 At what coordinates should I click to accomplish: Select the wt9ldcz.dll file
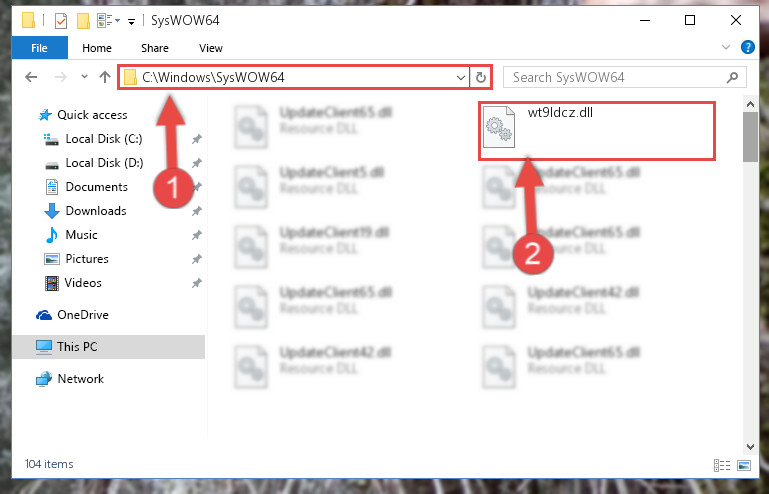coord(596,130)
